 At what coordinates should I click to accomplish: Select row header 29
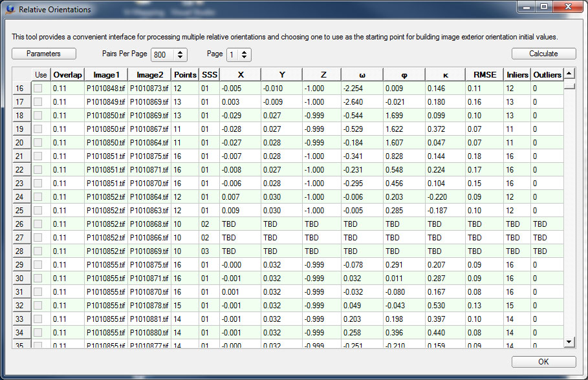coord(21,264)
